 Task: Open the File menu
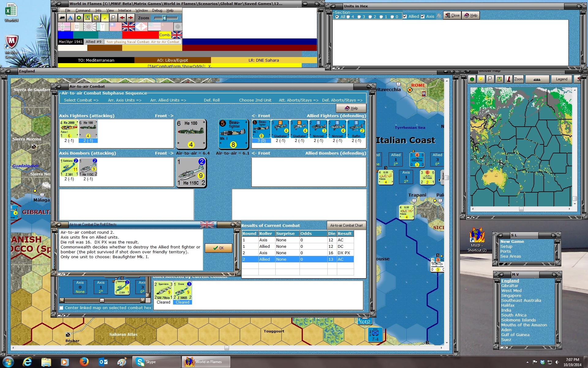[68, 10]
